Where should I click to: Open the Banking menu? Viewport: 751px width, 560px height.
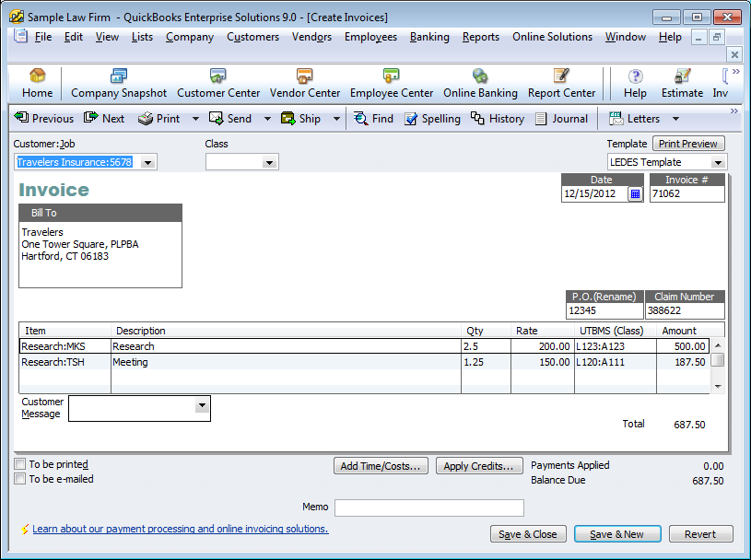(429, 37)
